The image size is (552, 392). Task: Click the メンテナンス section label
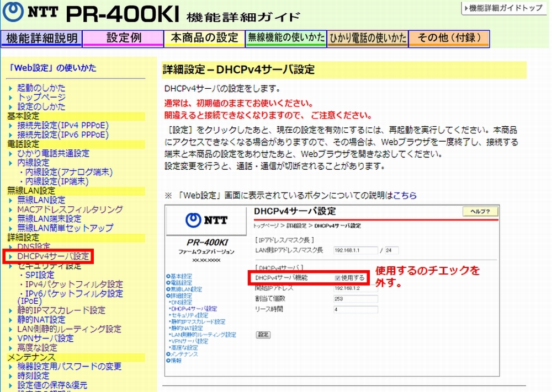coord(31,357)
